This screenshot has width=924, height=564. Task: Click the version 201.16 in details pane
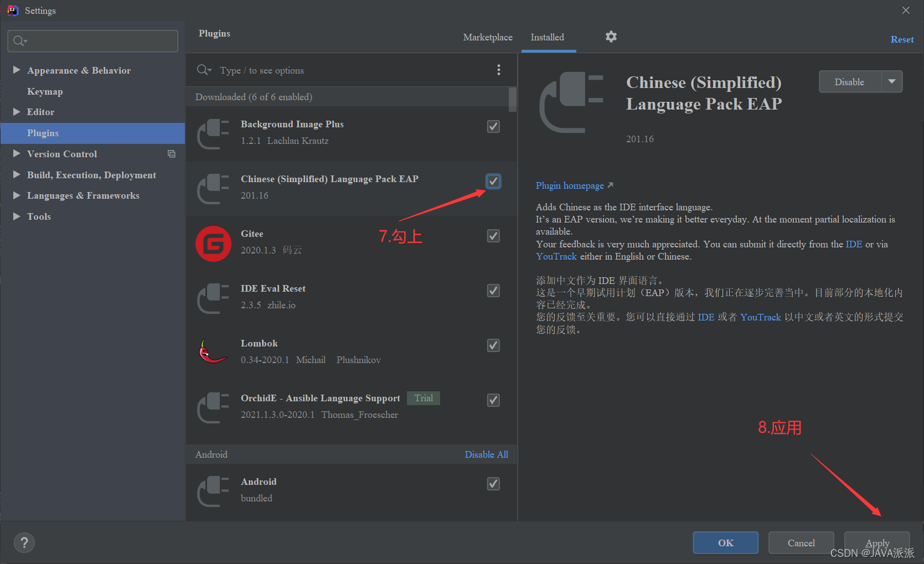point(640,139)
